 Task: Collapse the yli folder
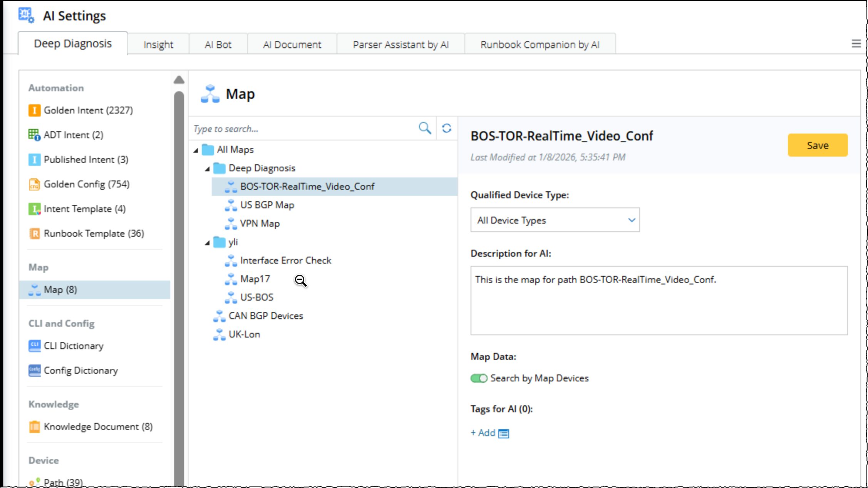tap(208, 242)
